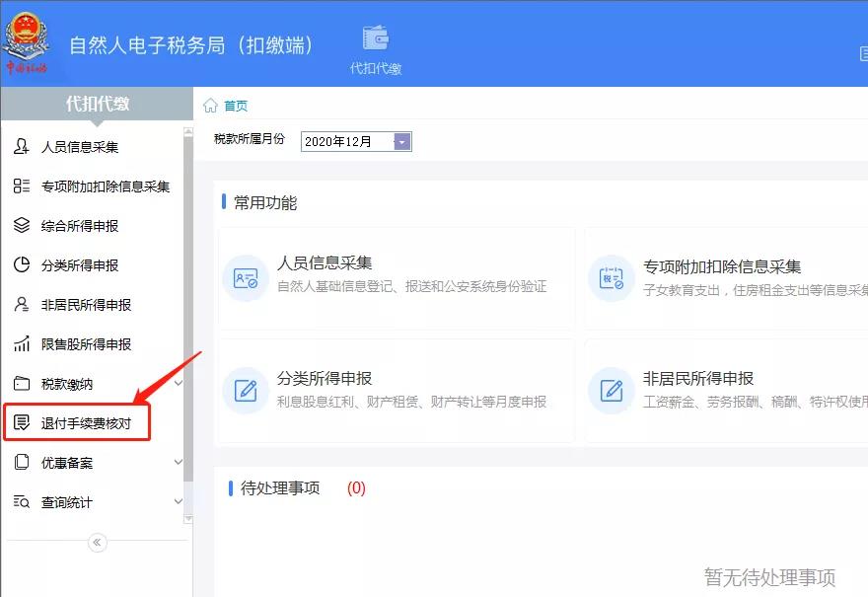868x597 pixels.
Task: Open the 税款所属月份 month dropdown
Action: point(401,141)
